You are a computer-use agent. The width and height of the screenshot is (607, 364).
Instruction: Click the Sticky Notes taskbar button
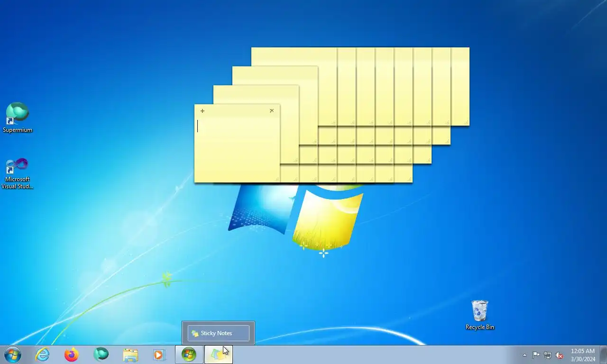click(218, 355)
